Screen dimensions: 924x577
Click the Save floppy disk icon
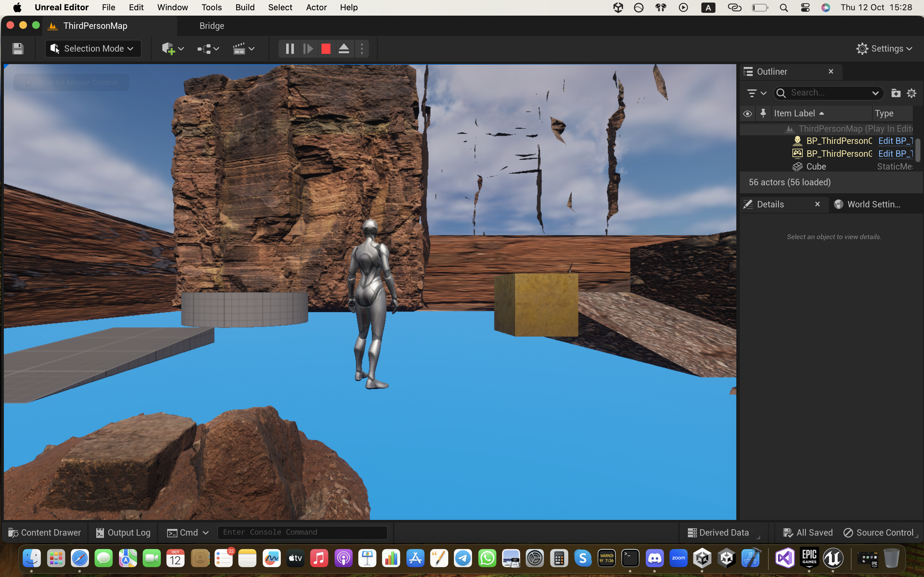tap(18, 48)
